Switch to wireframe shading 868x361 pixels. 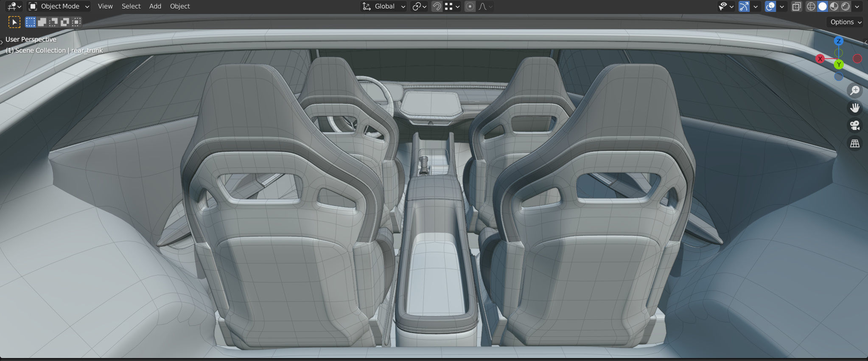tap(811, 6)
